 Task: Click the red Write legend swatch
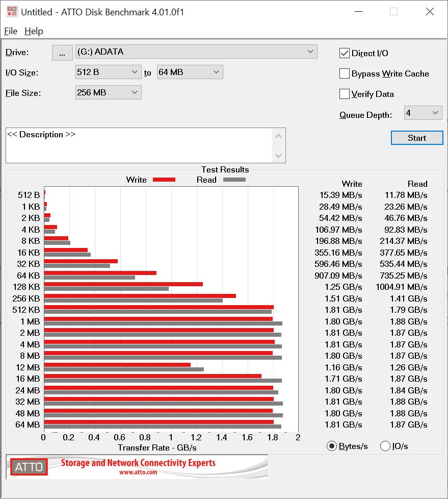[x=164, y=180]
